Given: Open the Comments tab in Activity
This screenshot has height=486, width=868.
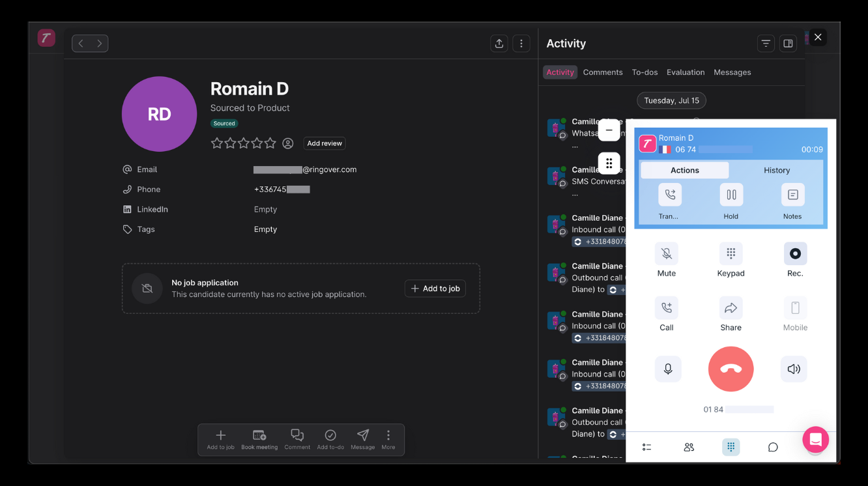Looking at the screenshot, I should 603,72.
